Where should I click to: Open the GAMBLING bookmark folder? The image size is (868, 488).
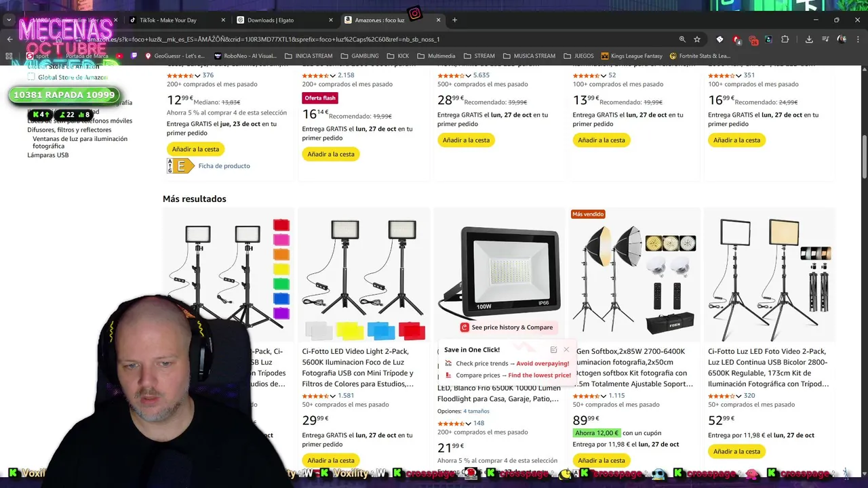[359, 56]
